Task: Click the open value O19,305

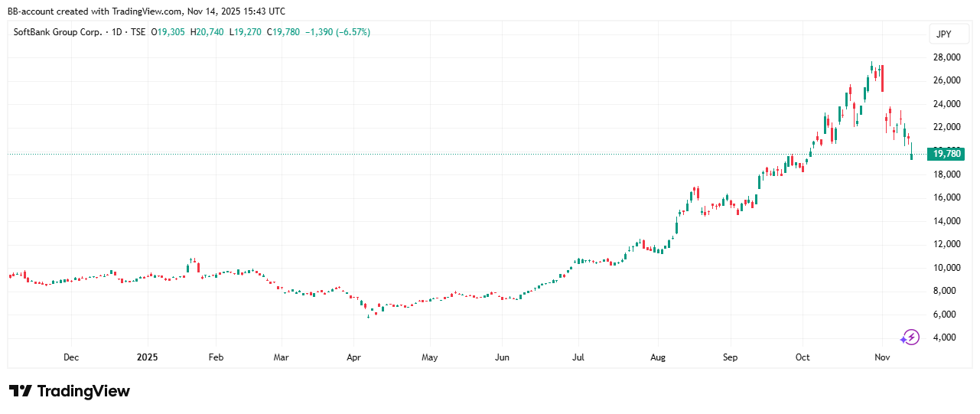Action: pyautogui.click(x=168, y=32)
